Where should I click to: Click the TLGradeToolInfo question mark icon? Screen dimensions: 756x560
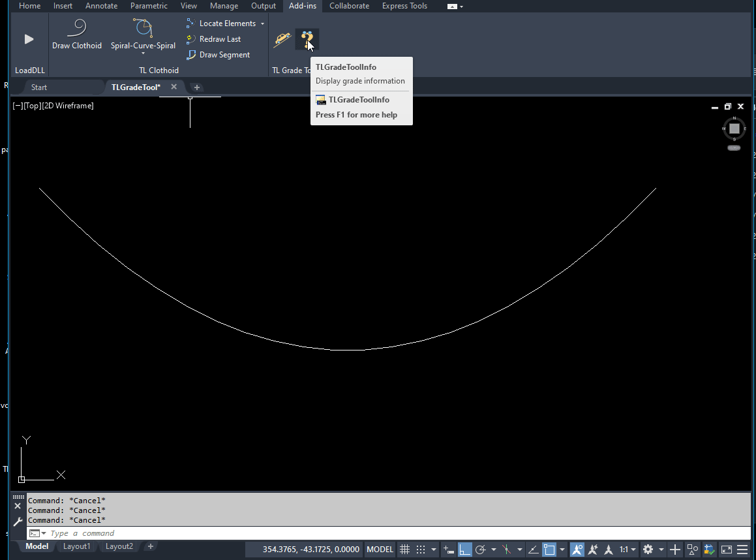point(307,39)
